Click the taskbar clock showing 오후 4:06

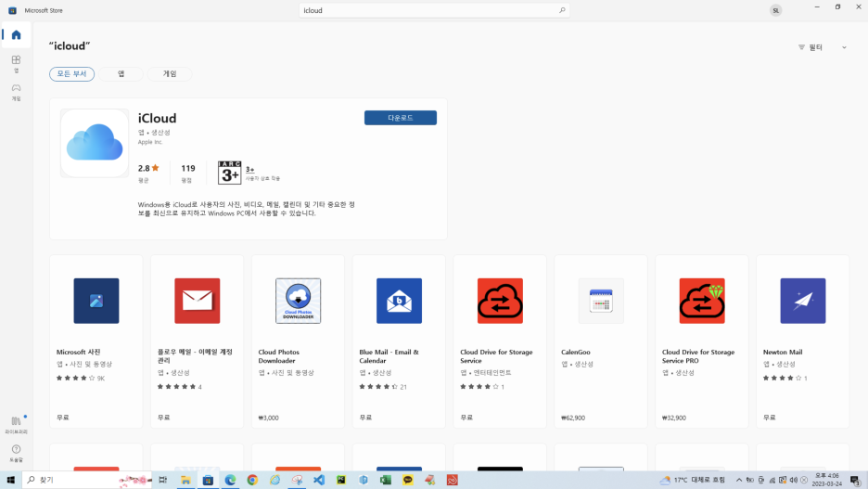click(827, 480)
